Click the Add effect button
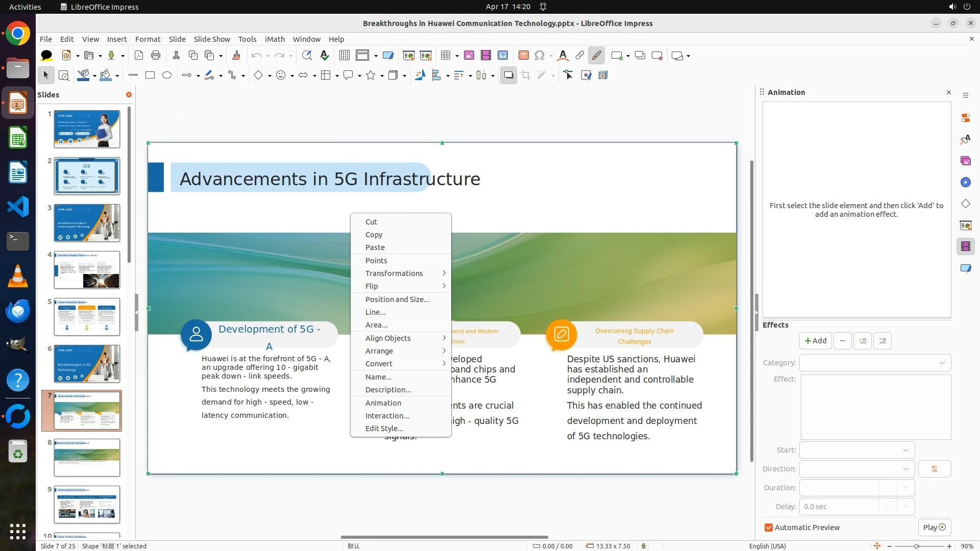980x551 pixels. click(815, 341)
